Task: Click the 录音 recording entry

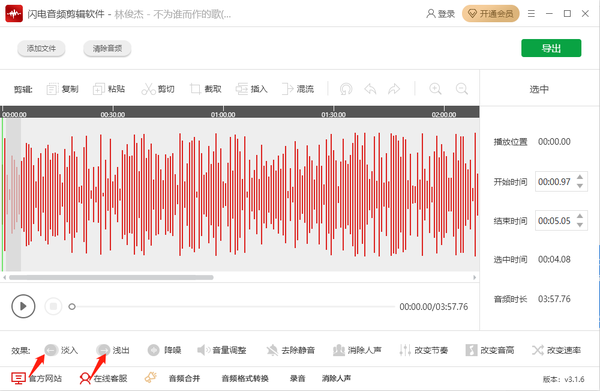Action: tap(297, 378)
